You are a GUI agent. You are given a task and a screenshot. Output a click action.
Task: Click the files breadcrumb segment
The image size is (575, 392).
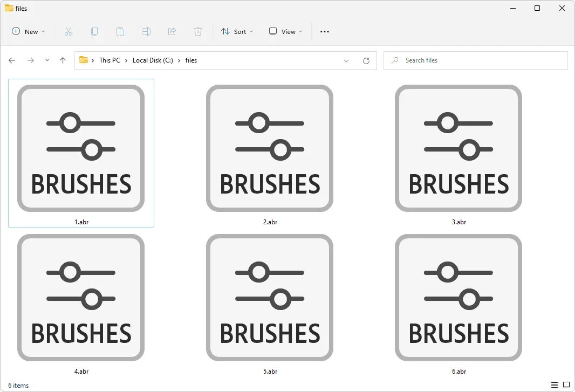click(191, 60)
